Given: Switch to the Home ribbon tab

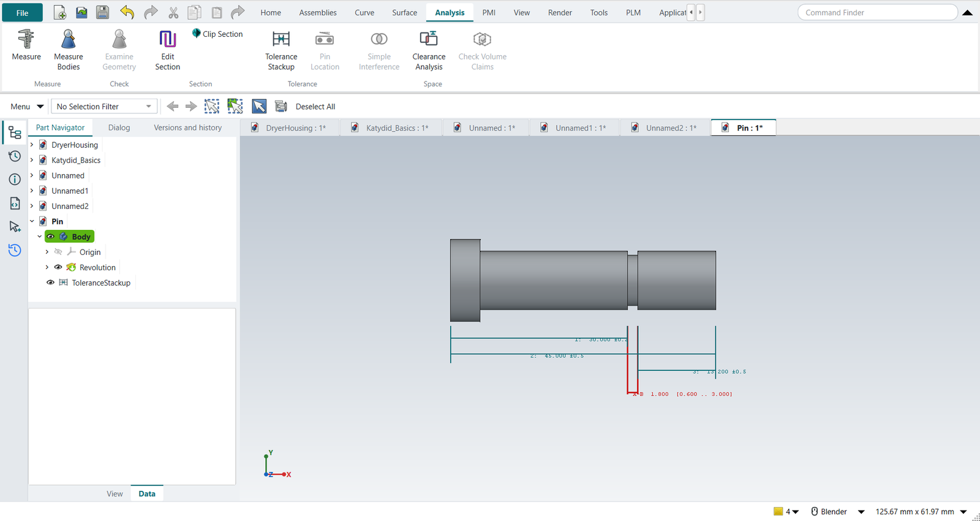Looking at the screenshot, I should coord(271,12).
